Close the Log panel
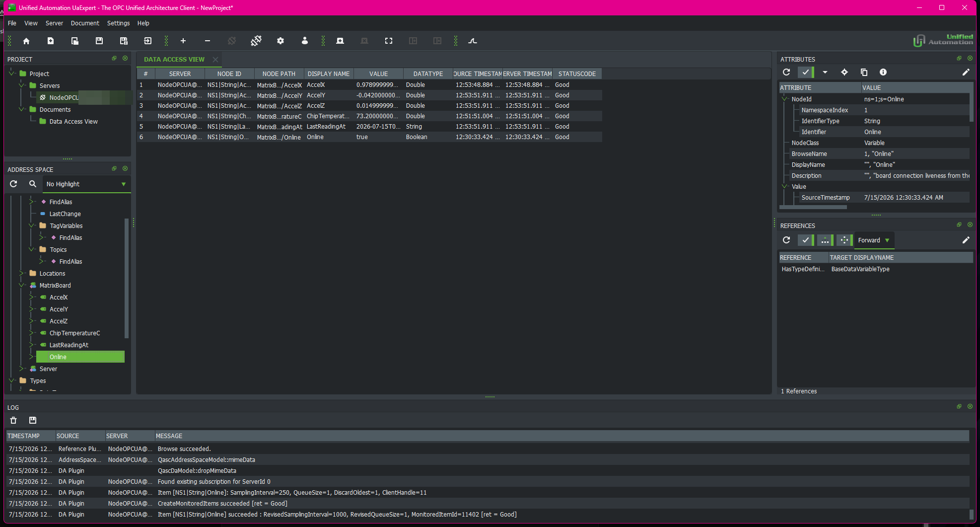The image size is (980, 527). tap(970, 407)
